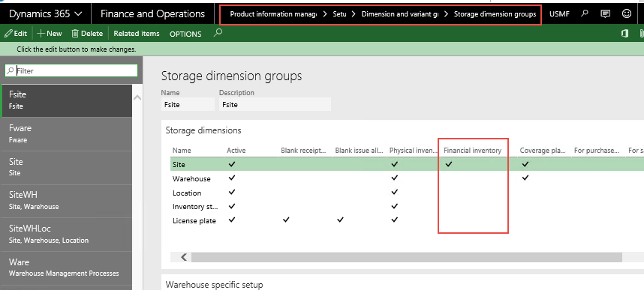This screenshot has width=644, height=290.
Task: Open the messages chat icon in header
Action: [605, 13]
